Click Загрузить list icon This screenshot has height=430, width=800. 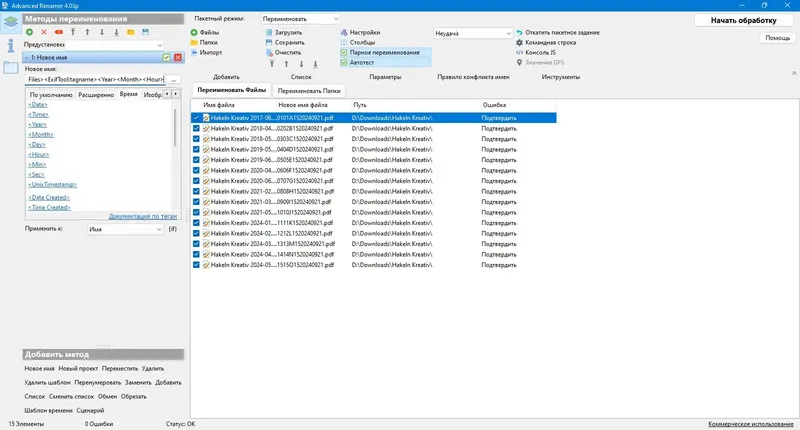pos(269,33)
